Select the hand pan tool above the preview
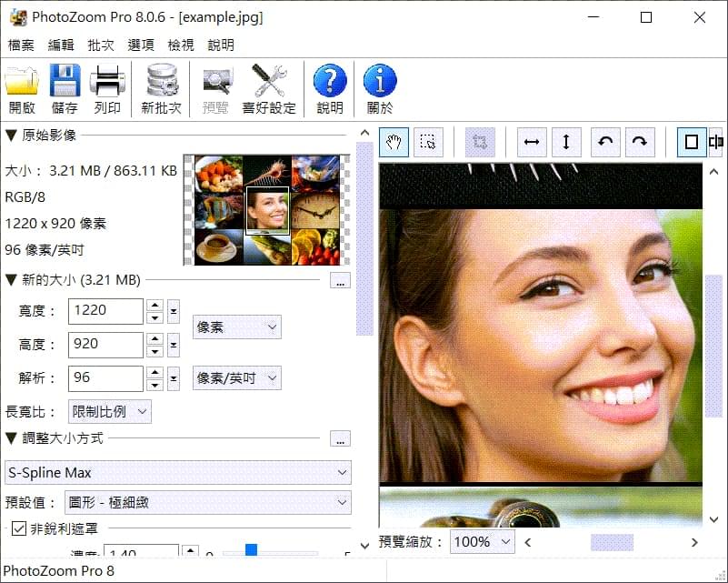This screenshot has height=583, width=728. tap(393, 142)
